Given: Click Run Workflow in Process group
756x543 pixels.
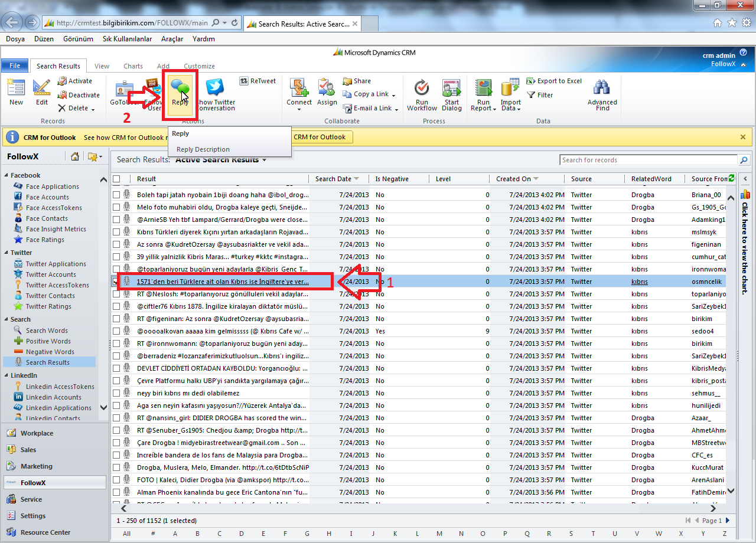Looking at the screenshot, I should pos(422,94).
